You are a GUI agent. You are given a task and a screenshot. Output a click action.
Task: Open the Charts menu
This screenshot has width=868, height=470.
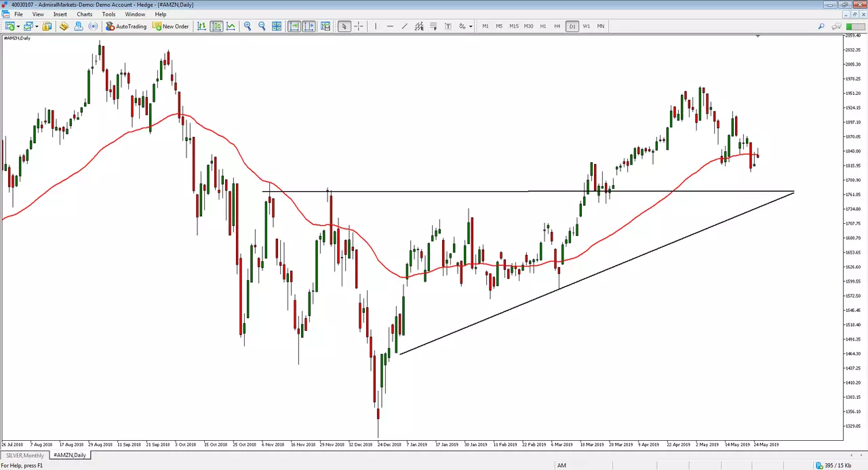click(x=85, y=14)
